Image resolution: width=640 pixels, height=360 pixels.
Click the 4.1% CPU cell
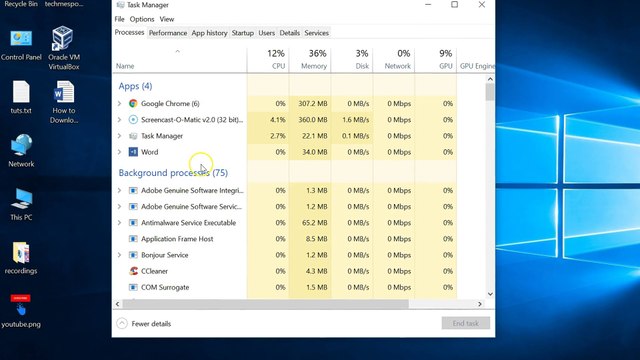(268, 120)
